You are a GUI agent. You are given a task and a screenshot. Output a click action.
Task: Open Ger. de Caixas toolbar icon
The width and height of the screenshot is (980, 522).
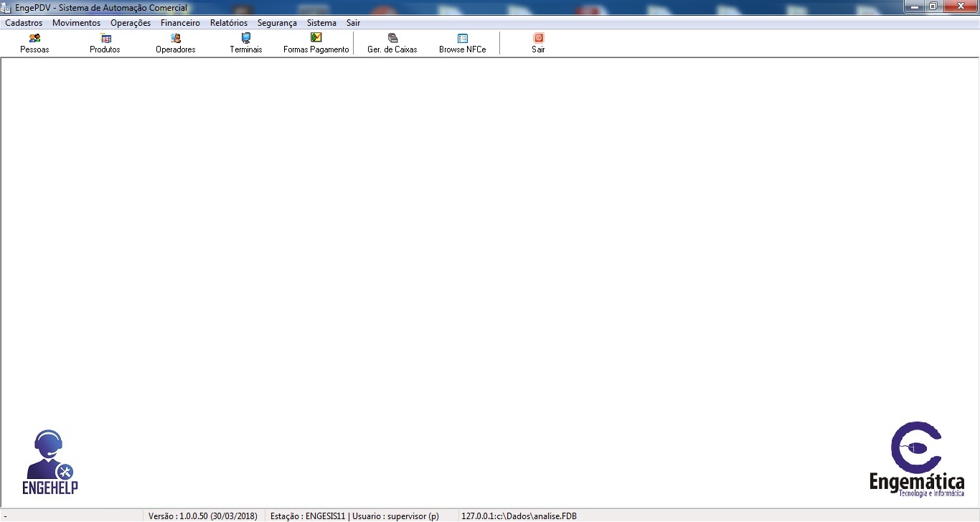(x=392, y=43)
